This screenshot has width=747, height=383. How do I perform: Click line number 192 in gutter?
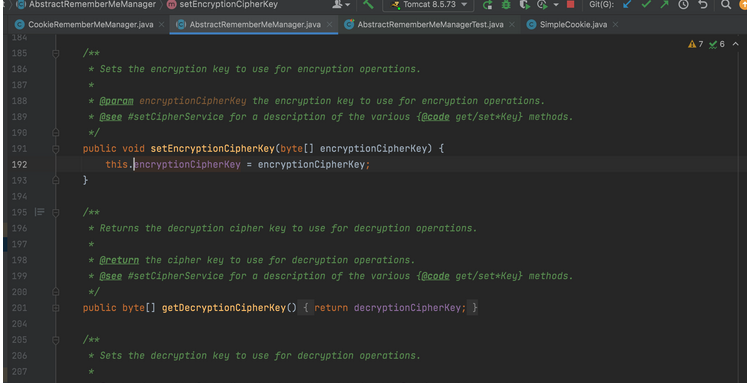coord(19,164)
